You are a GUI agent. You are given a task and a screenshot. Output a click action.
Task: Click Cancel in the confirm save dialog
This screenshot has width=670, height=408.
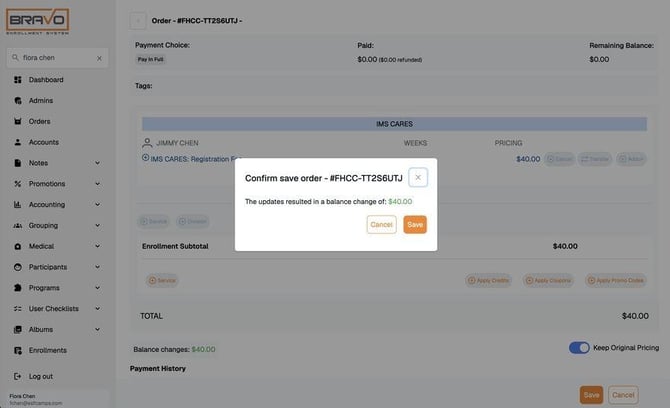pyautogui.click(x=381, y=225)
